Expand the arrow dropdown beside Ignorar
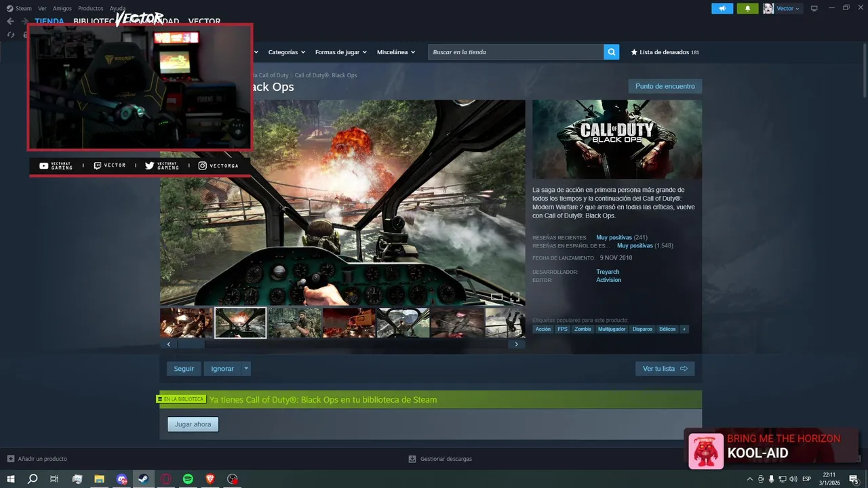 [x=246, y=369]
